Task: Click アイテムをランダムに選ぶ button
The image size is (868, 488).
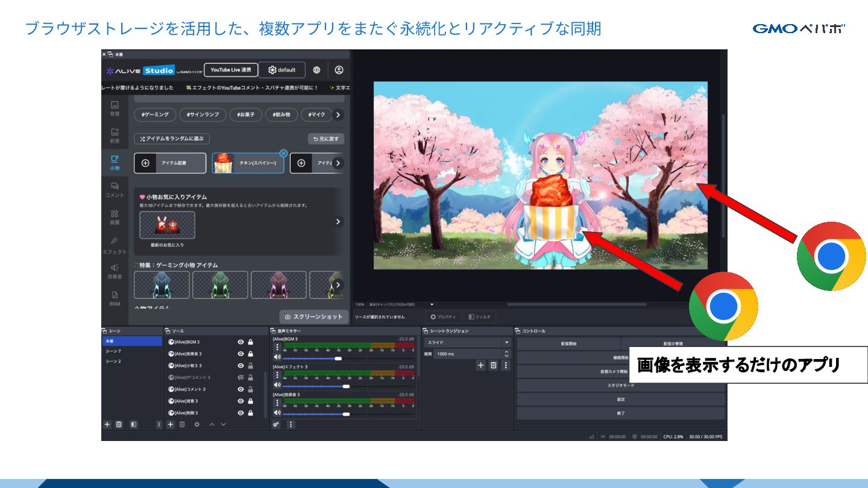Action: click(x=172, y=139)
